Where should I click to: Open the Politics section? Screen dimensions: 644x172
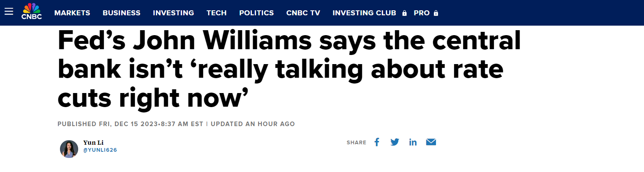[256, 13]
